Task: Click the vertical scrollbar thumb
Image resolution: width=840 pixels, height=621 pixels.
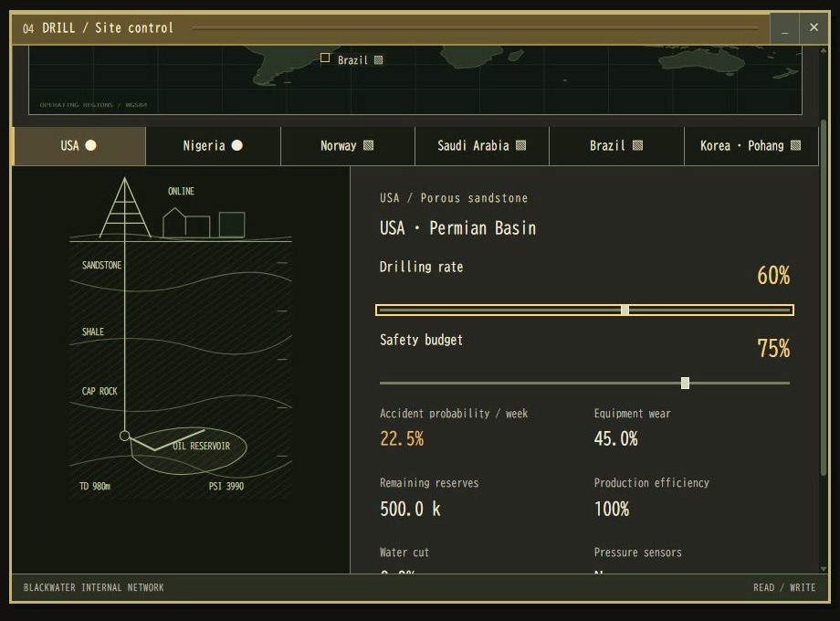Action: (x=824, y=298)
